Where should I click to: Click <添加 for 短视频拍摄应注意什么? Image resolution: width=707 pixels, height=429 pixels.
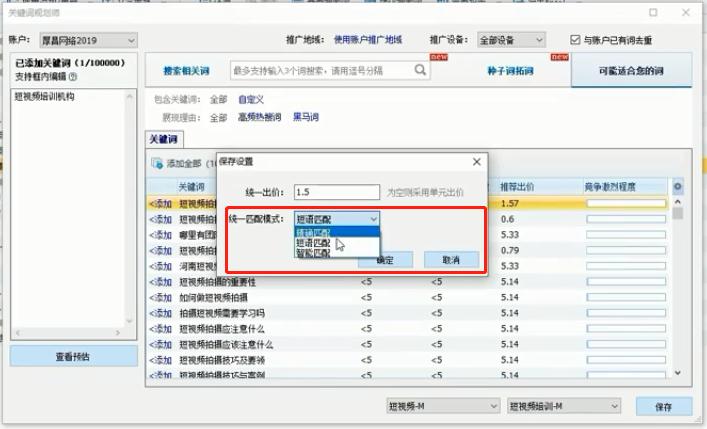tap(161, 329)
